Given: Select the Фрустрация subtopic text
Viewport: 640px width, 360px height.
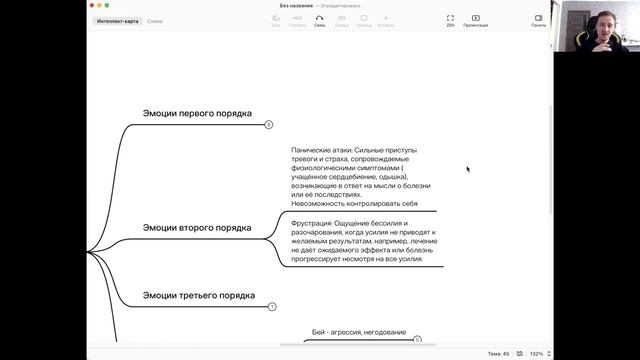Looking at the screenshot, I should (364, 241).
